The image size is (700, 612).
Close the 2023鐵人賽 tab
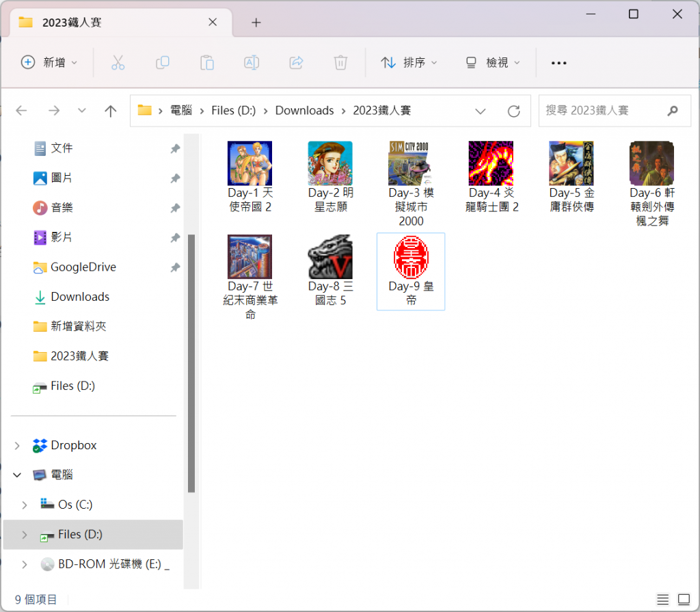213,22
